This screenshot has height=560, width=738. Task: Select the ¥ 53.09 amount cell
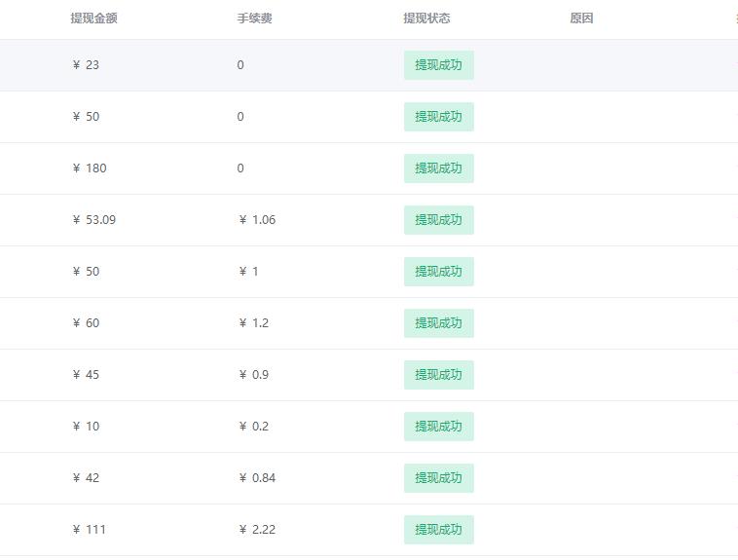tap(94, 220)
